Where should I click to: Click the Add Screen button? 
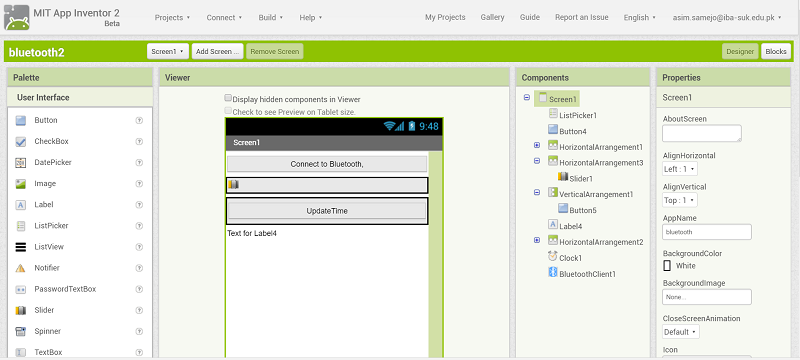click(x=217, y=52)
